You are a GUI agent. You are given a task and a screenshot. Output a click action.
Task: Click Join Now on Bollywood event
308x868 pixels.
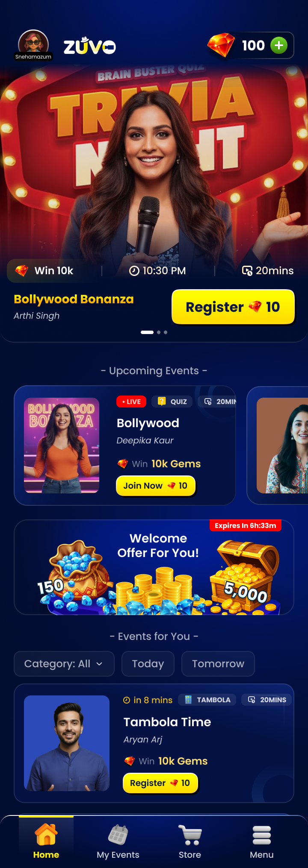[156, 486]
